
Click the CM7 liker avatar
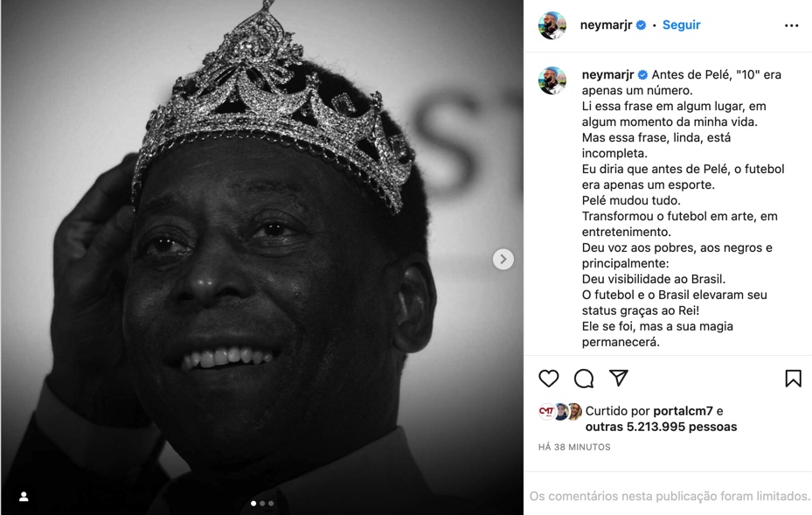coord(547,411)
